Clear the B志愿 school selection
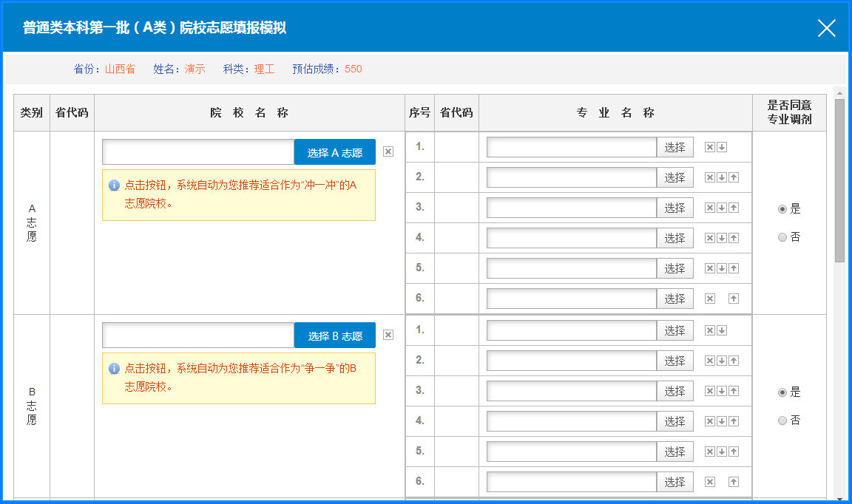The image size is (852, 504). [x=388, y=335]
